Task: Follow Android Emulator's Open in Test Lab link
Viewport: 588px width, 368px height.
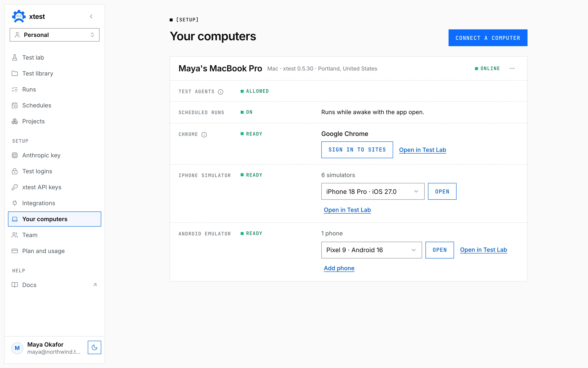Action: 483,250
